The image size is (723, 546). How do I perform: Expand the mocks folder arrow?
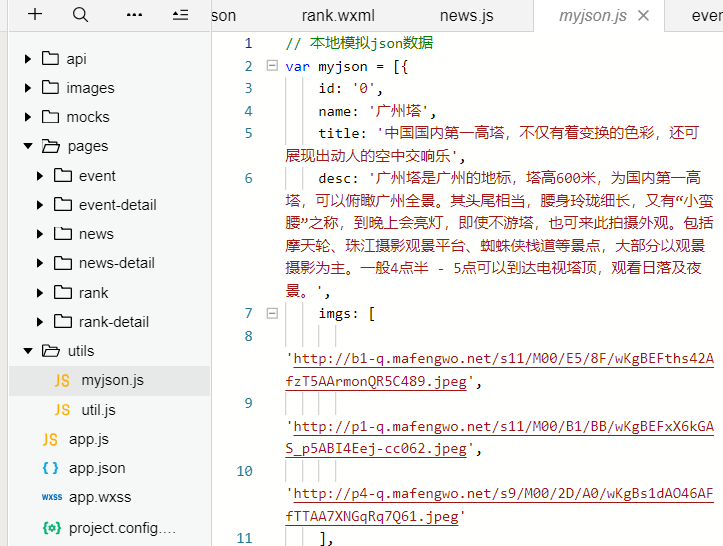tap(28, 117)
